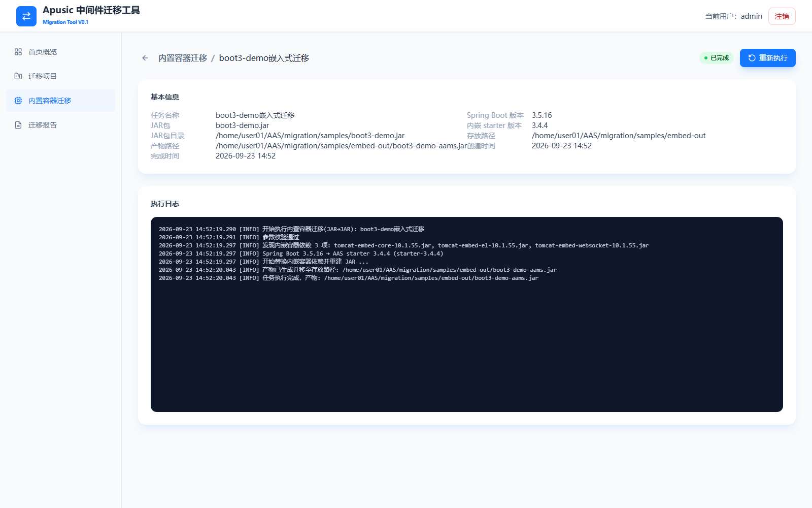
Task: Click the final log line 任务执行完成
Action: (349, 278)
